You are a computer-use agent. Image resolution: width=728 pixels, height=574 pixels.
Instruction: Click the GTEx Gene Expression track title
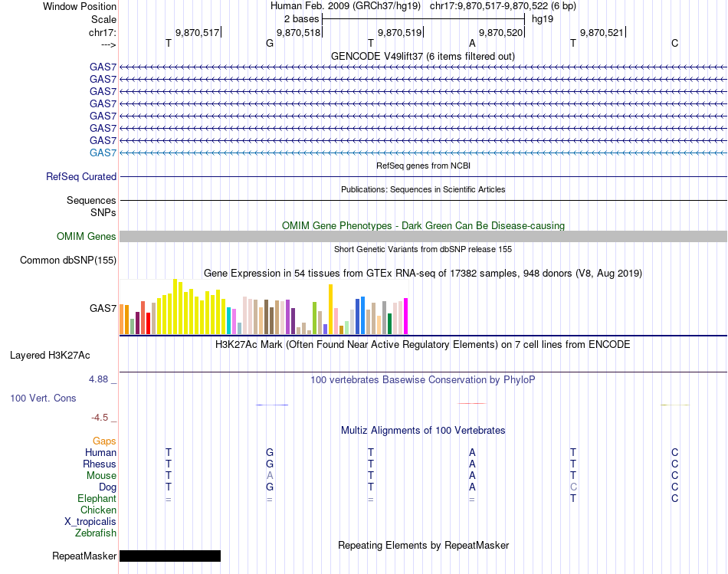[x=423, y=273]
